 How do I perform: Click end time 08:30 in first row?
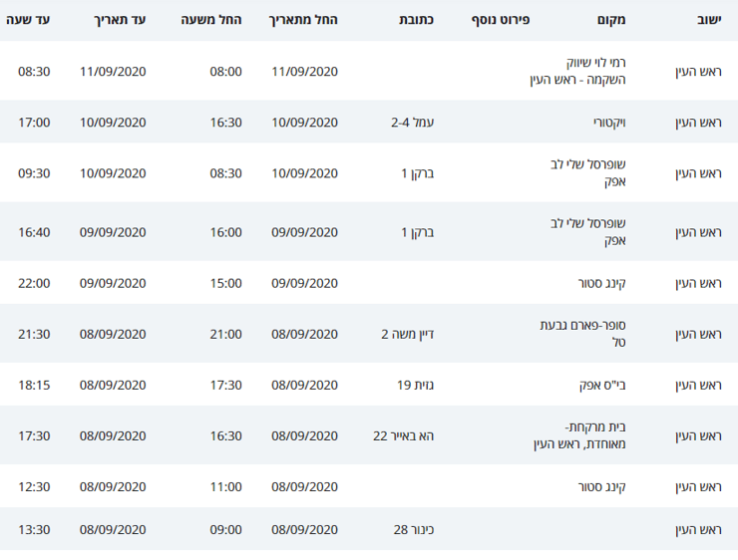(x=34, y=72)
